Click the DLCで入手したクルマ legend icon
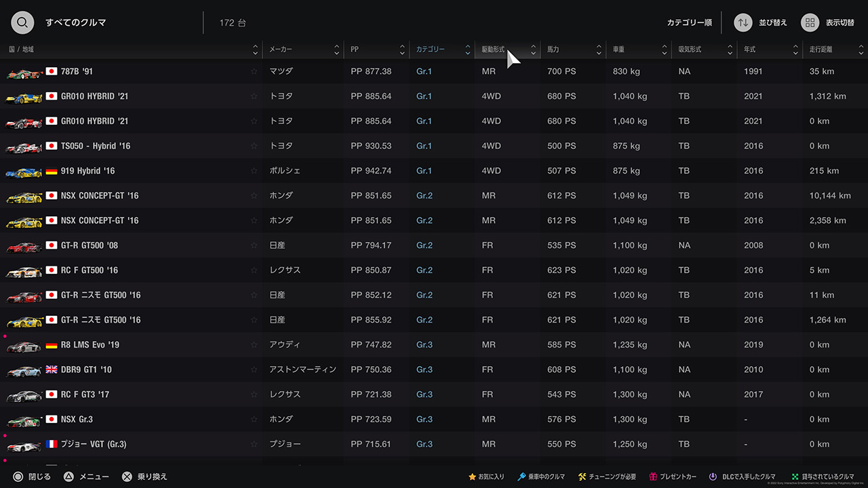Screen dimensions: 868x488 (713, 476)
